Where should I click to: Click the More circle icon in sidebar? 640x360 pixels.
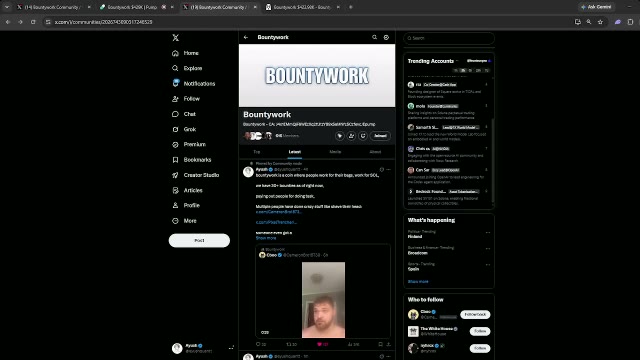coord(176,221)
